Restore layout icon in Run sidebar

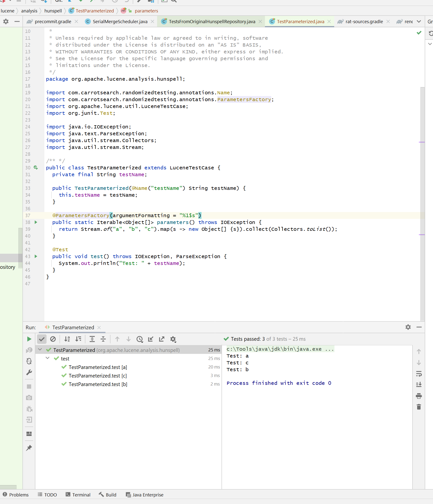29,434
